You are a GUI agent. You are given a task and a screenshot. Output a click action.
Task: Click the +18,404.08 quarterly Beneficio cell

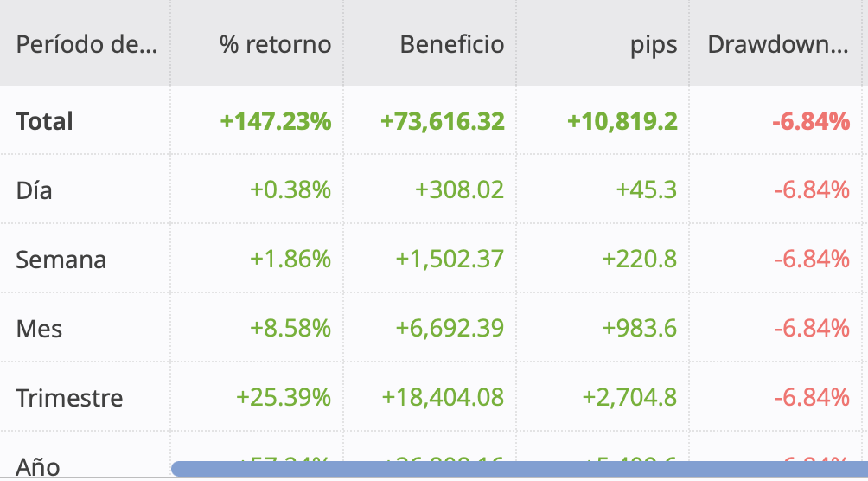coord(443,398)
